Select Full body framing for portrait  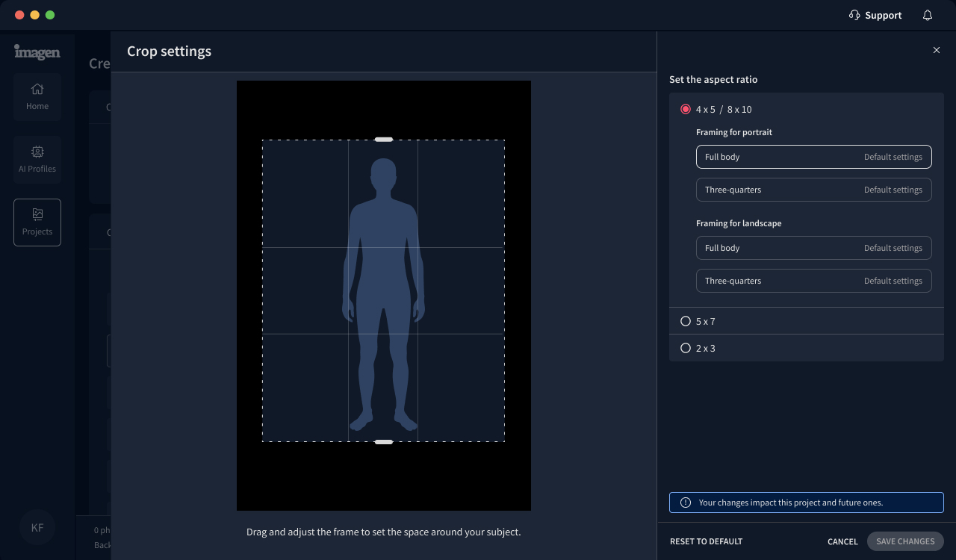(x=813, y=157)
